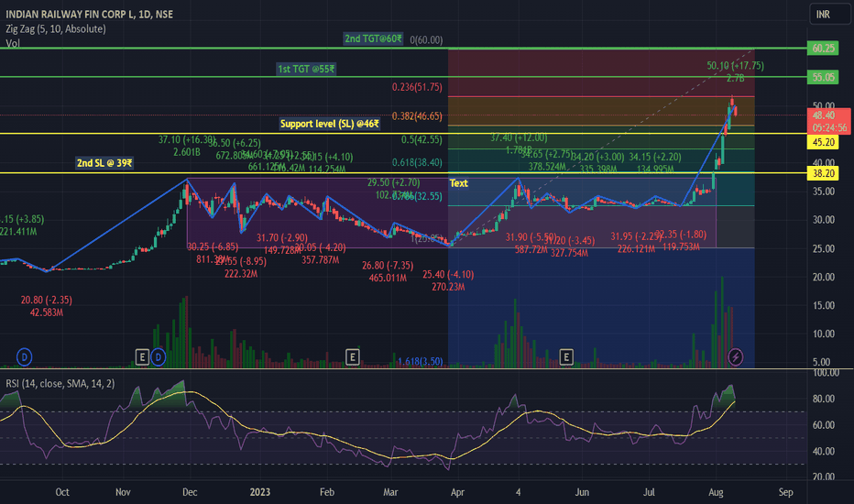The height and width of the screenshot is (504, 854).
Task: Click Dec on the time axis
Action: click(190, 492)
